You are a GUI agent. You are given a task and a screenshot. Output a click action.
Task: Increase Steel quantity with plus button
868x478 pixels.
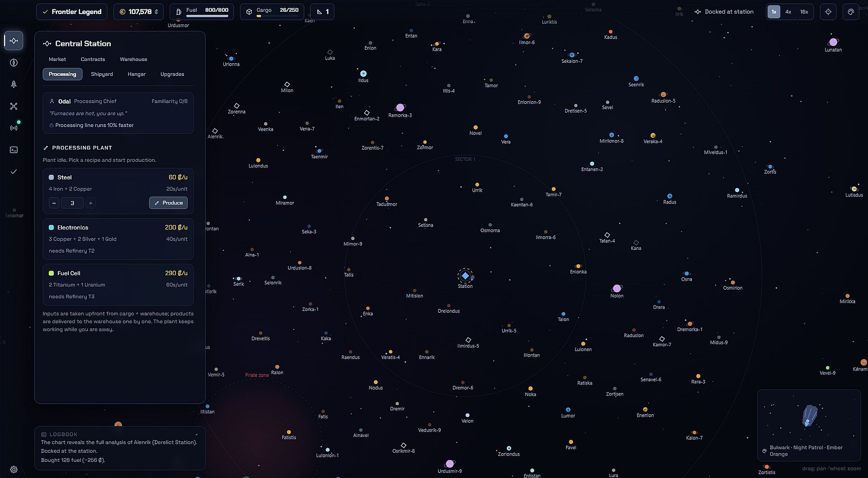(x=90, y=203)
